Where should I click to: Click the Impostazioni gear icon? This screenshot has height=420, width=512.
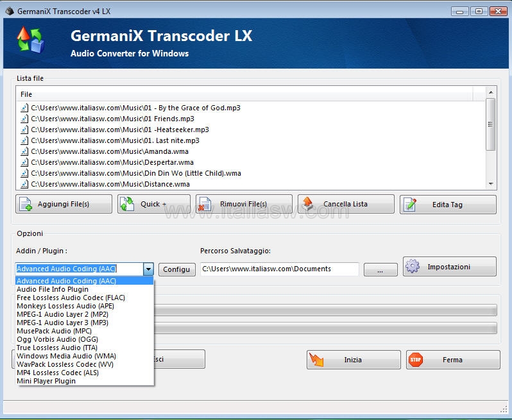[413, 266]
